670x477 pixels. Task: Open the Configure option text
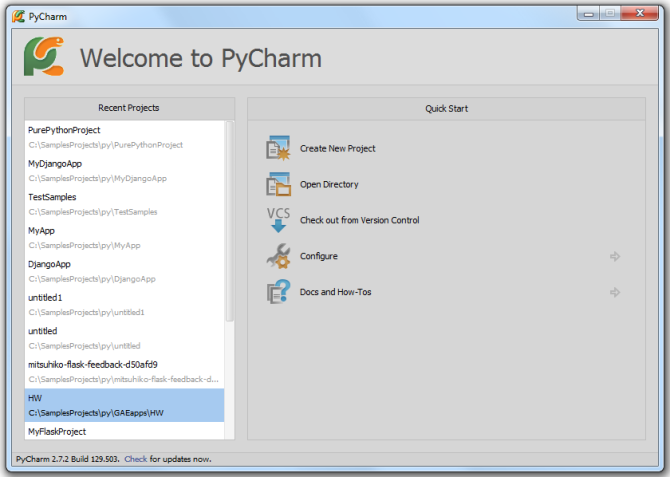(x=319, y=256)
